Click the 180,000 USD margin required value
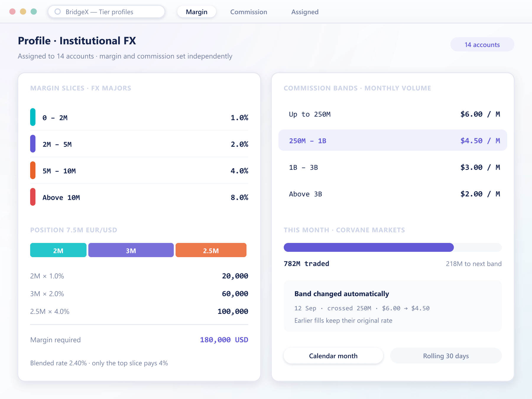This screenshot has height=399, width=532. point(224,340)
